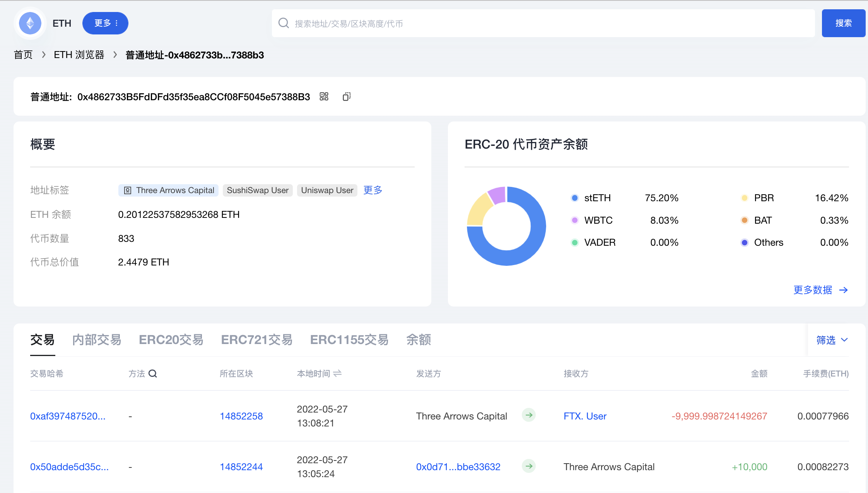
Task: Click the amount +10,000
Action: (x=749, y=467)
